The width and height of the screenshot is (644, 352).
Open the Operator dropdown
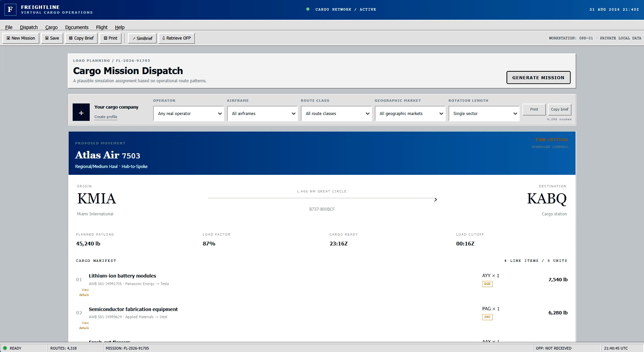[189, 114]
